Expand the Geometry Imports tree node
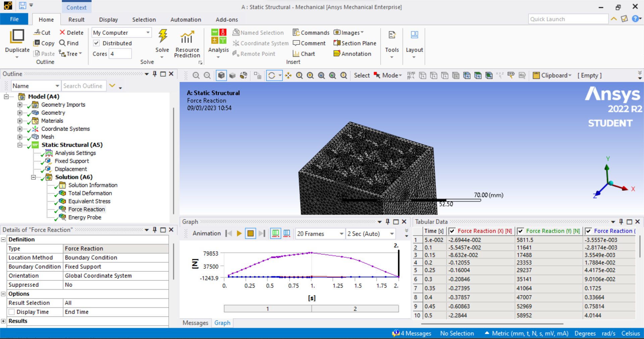 (x=20, y=105)
